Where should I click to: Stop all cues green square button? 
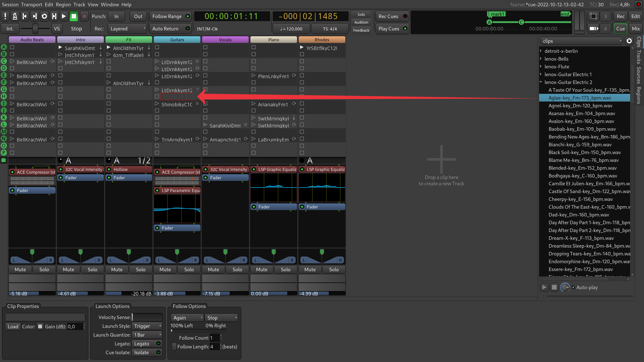(x=4, y=160)
